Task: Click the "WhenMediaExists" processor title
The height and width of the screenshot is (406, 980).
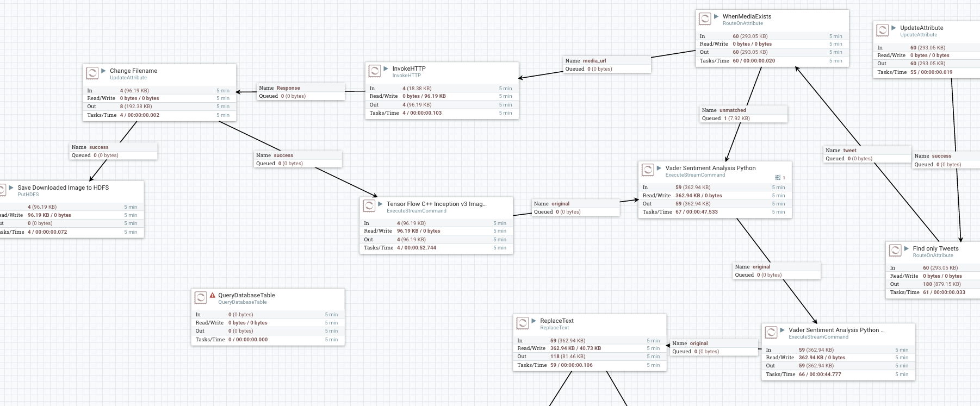Action: (747, 16)
